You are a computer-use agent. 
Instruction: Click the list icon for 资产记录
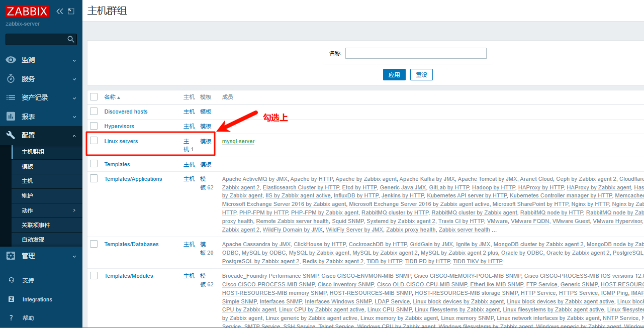[x=11, y=97]
